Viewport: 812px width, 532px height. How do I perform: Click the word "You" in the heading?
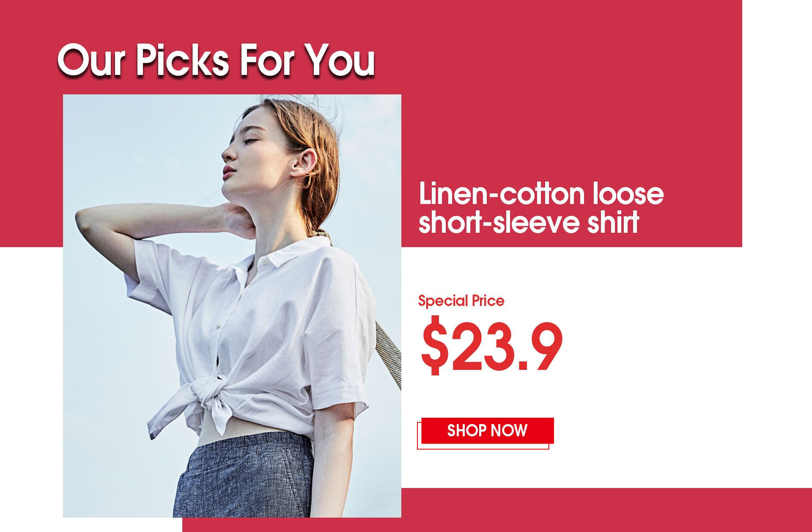tap(340, 60)
